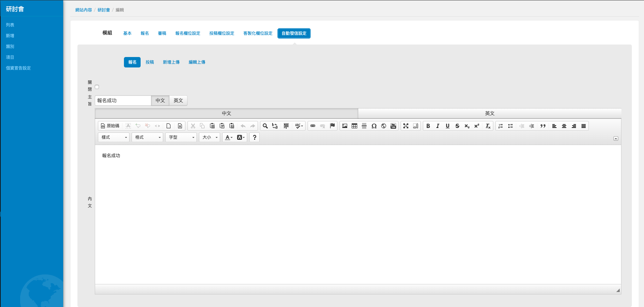Open the 報名欄位設定 module tab

(187, 33)
